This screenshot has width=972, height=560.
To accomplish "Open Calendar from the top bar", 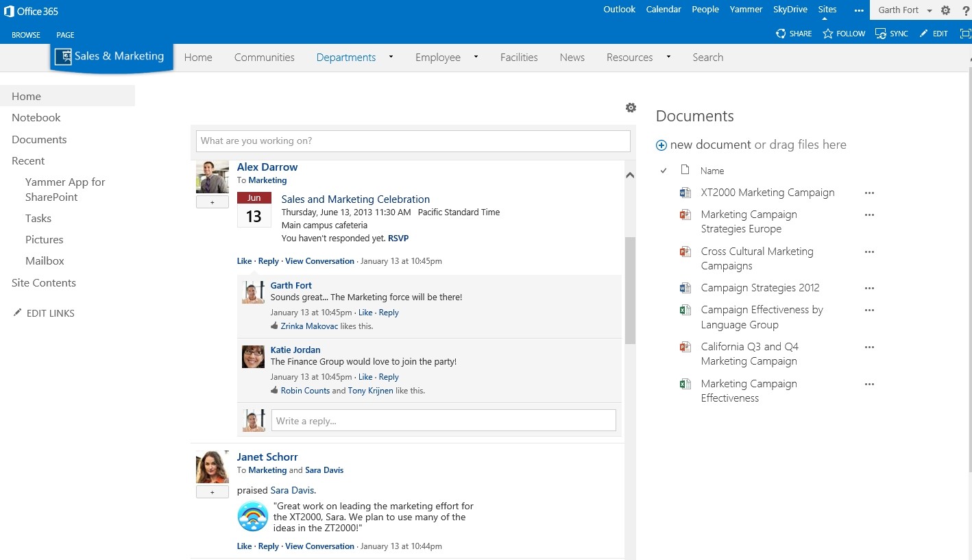I will click(x=664, y=10).
